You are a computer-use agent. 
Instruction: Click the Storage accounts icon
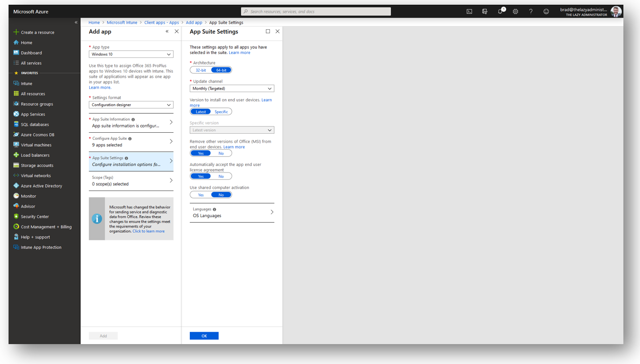point(16,165)
